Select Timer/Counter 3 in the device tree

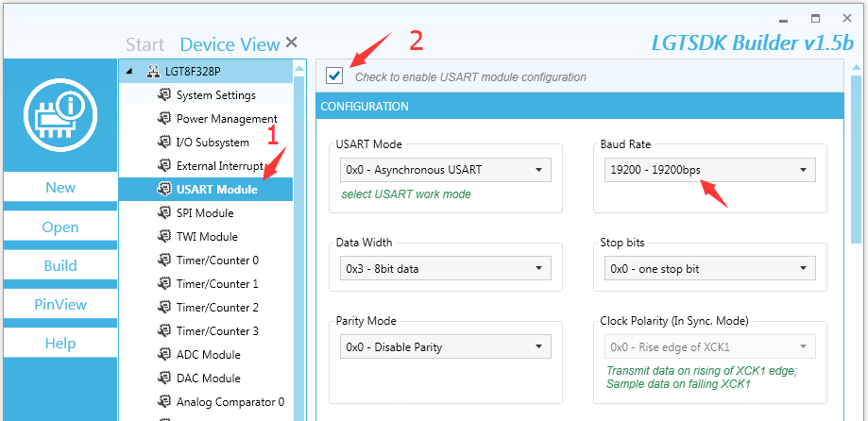tap(217, 330)
